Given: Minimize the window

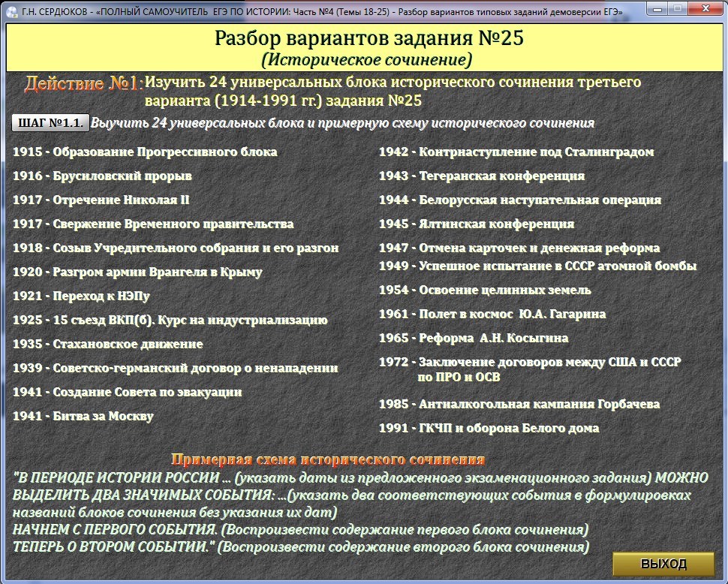Looking at the screenshot, I should (657, 8).
